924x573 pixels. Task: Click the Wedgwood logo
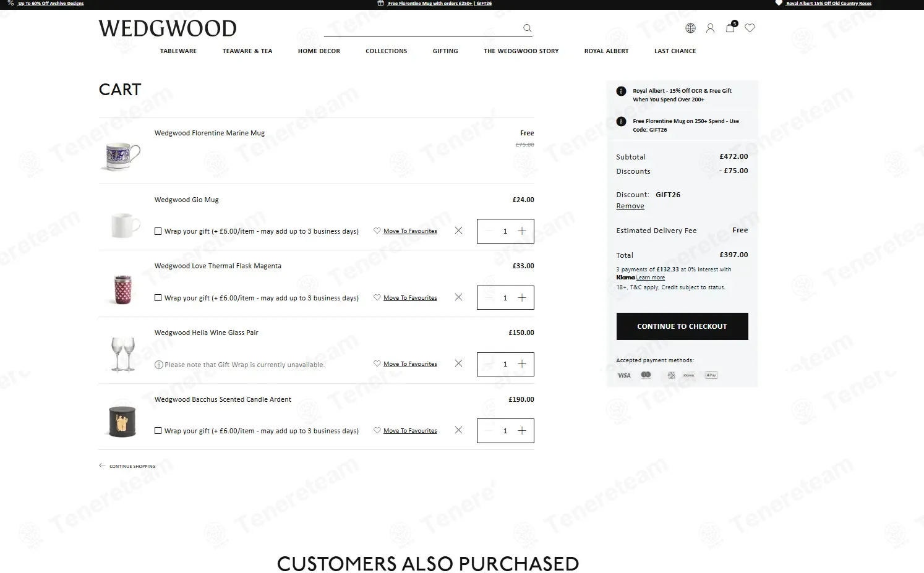click(x=168, y=28)
